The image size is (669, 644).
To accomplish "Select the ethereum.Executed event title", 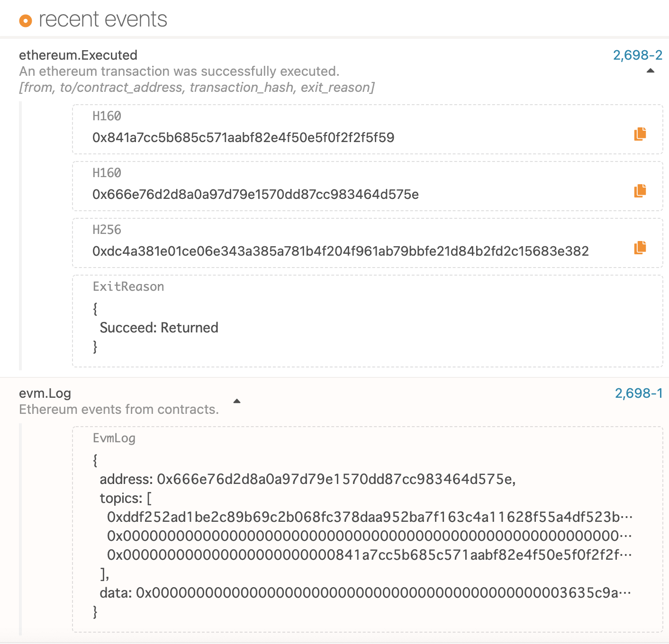I will [x=78, y=55].
